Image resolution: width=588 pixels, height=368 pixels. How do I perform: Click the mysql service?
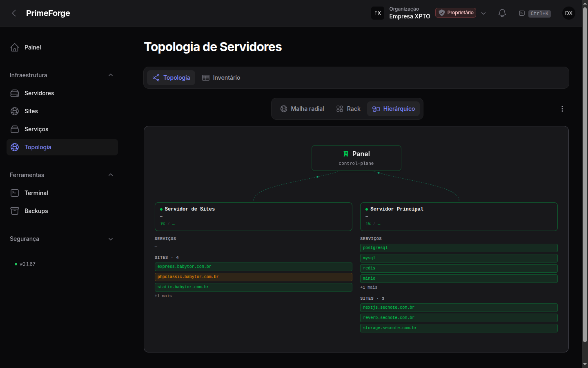coord(459,258)
